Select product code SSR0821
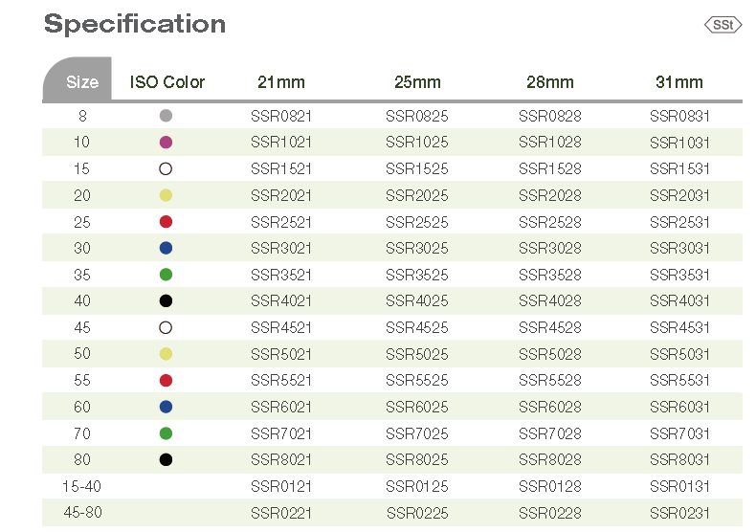The height and width of the screenshot is (532, 756). pos(281,116)
